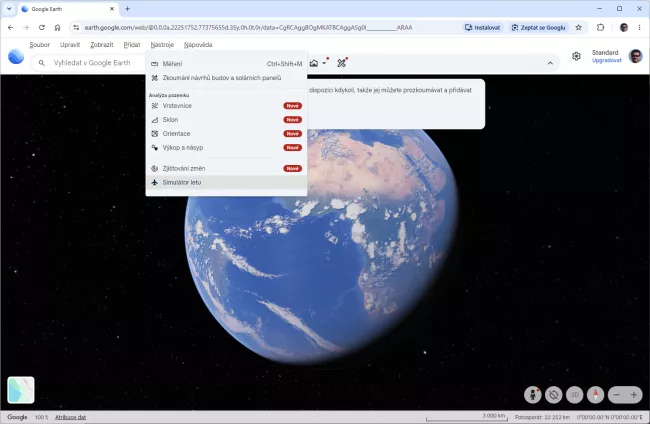The image size is (650, 424).
Task: Choose Výkop a násyp option
Action: click(226, 148)
